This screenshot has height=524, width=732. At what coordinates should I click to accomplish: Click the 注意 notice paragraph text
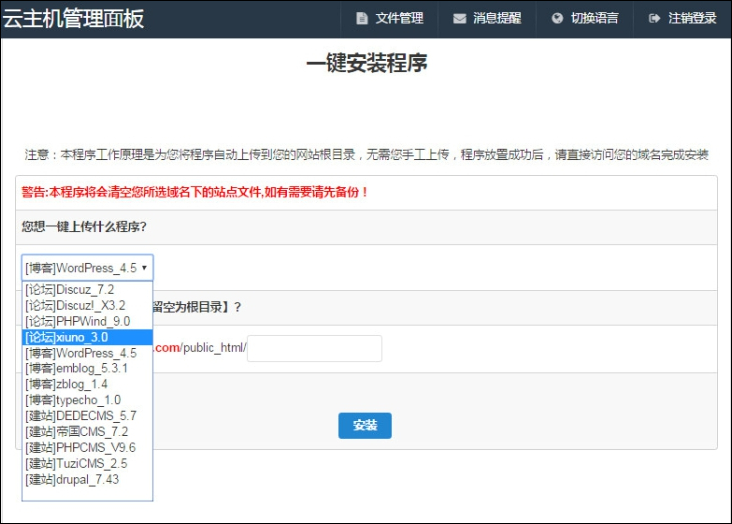366,155
